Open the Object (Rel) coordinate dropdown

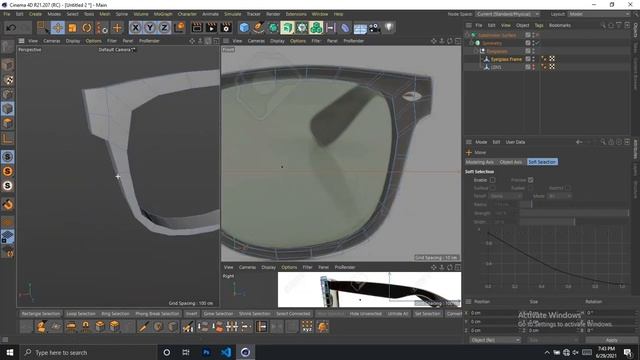495,340
